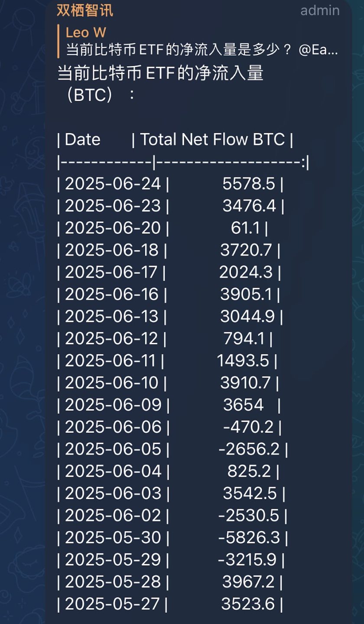This screenshot has height=624, width=364.
Task: Click the date 2025-06-16
Action: 111,295
